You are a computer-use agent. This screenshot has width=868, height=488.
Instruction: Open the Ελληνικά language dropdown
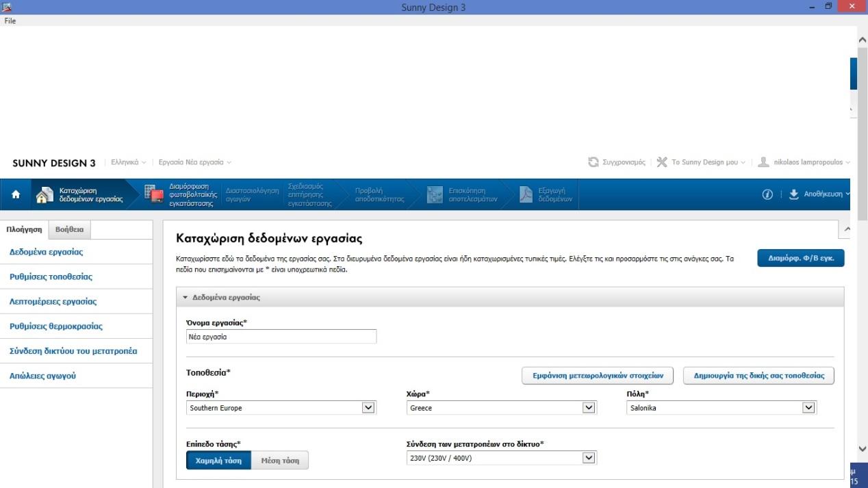(x=128, y=162)
